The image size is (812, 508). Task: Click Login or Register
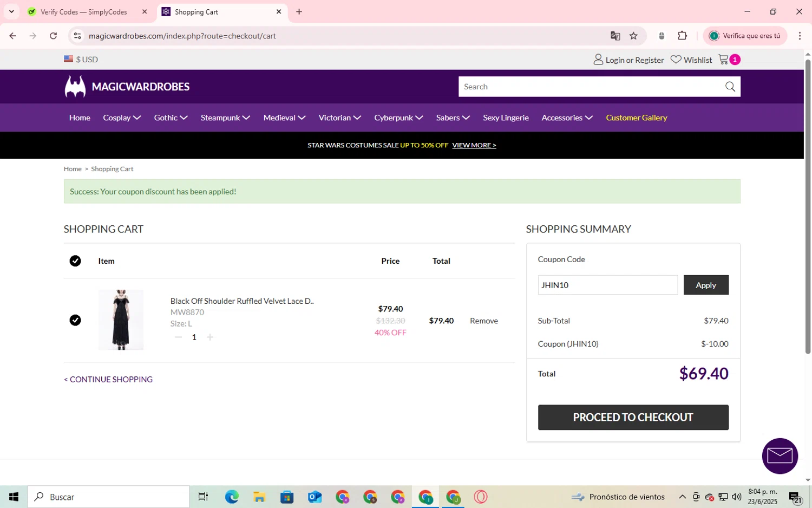click(x=634, y=60)
